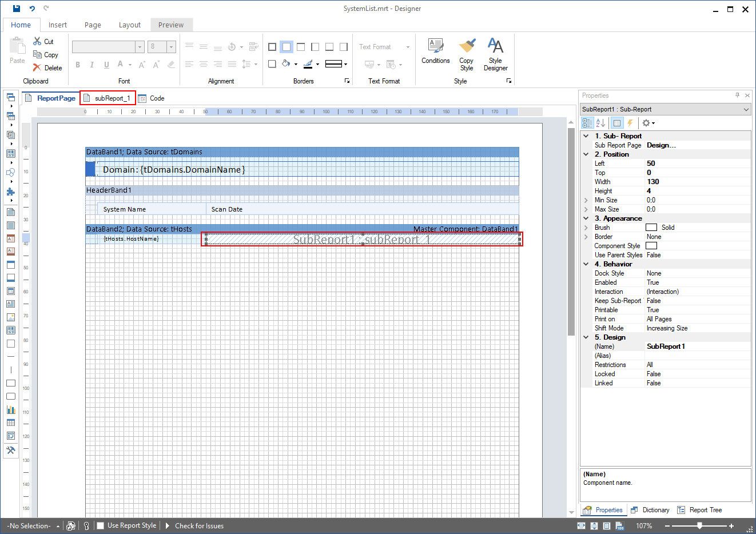Toggle Bold formatting

click(78, 65)
